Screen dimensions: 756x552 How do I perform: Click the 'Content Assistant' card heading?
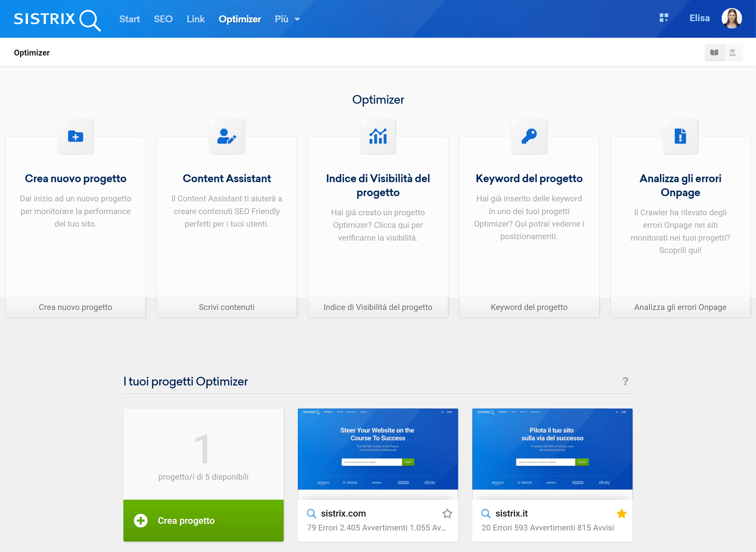[x=227, y=178]
